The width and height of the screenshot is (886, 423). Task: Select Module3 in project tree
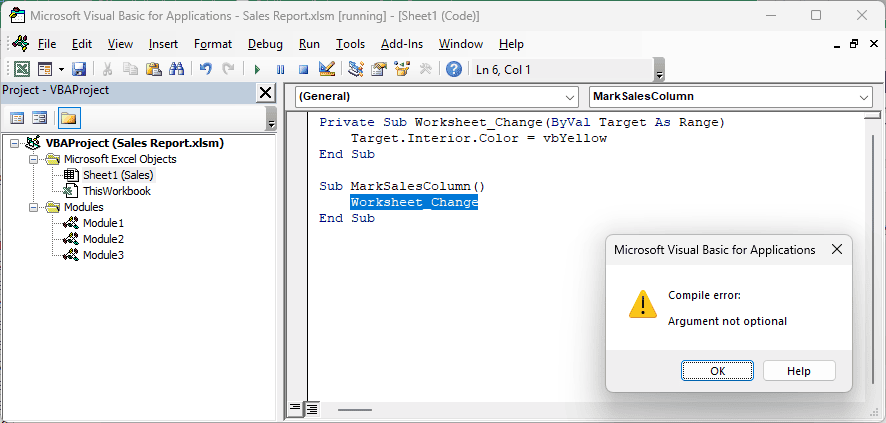[x=103, y=255]
